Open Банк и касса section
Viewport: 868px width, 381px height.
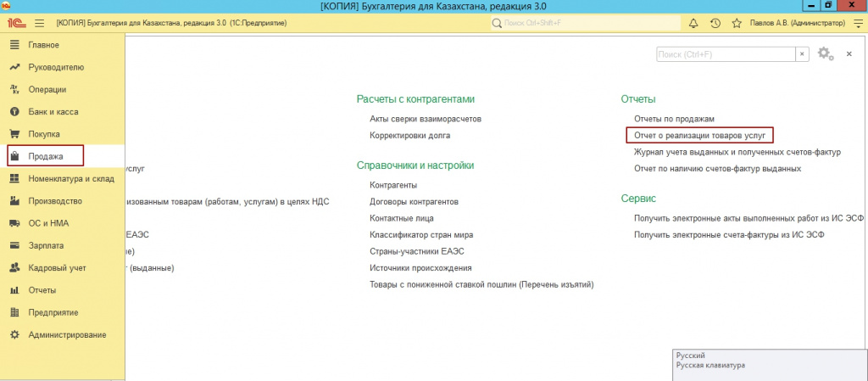pyautogui.click(x=63, y=112)
